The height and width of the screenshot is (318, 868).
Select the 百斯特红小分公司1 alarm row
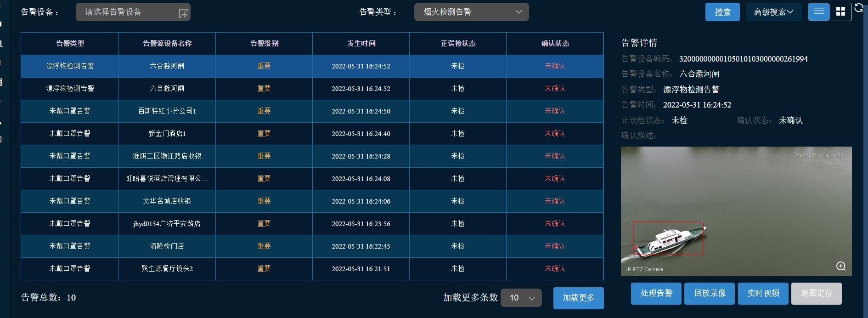(x=167, y=111)
